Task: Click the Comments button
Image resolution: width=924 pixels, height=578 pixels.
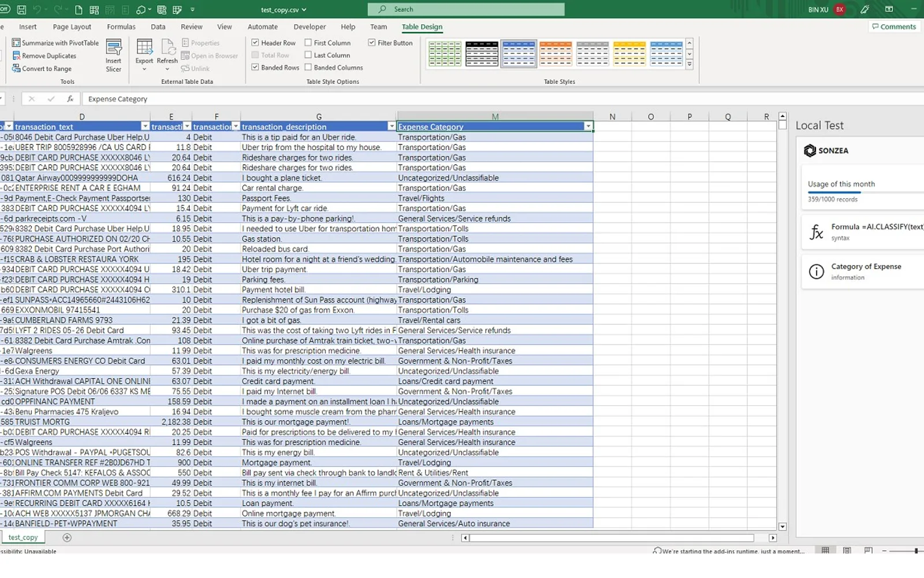Action: point(894,27)
